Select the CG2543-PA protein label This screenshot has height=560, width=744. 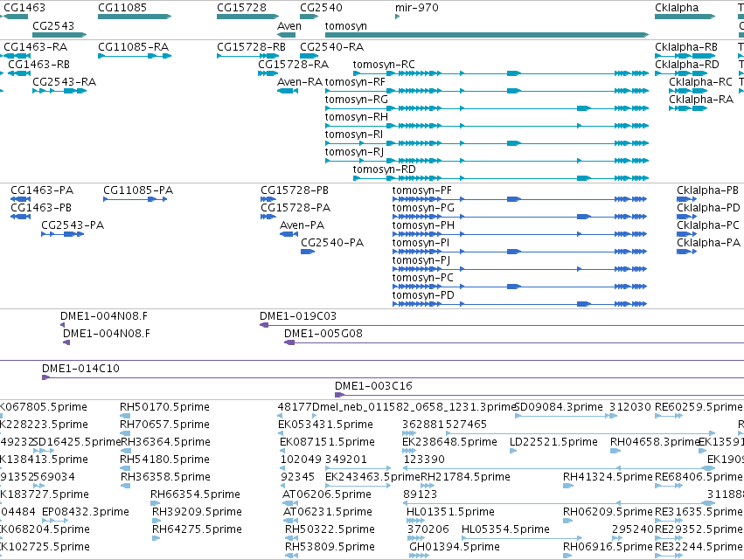click(x=73, y=225)
